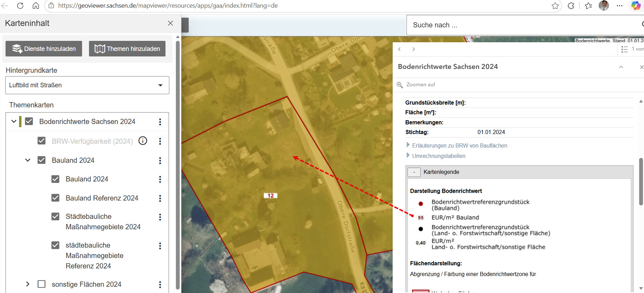Open options for sonstige Flächen 2024
Image resolution: width=644 pixels, height=293 pixels.
tap(160, 284)
